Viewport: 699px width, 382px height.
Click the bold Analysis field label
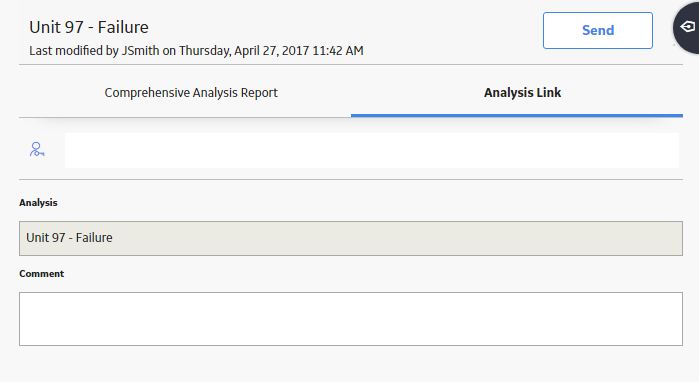tap(38, 203)
